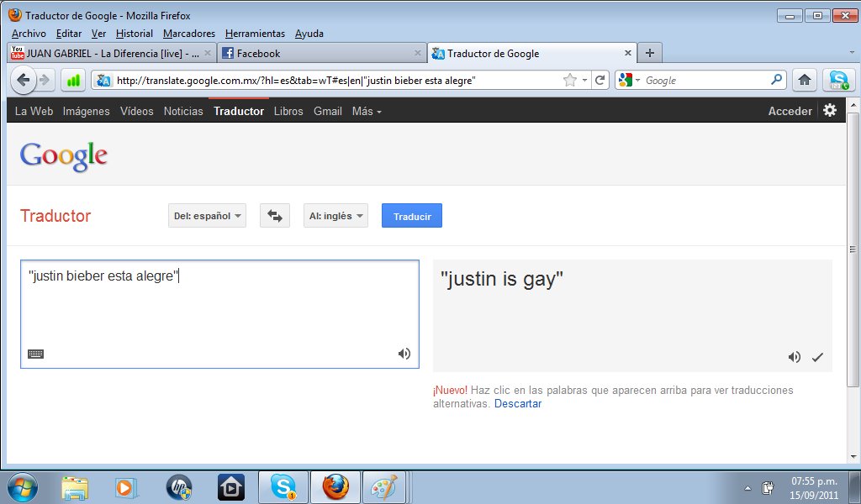List all tabs with the tab-strip arrow
This screenshot has height=504, width=861.
tap(852, 53)
